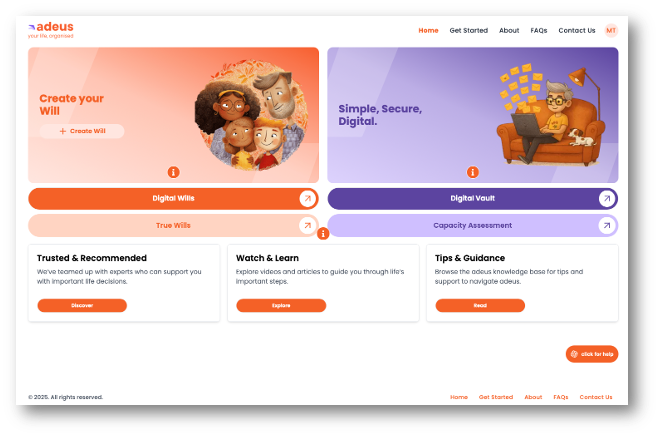The image size is (659, 436).
Task: Click the Discover button
Action: click(82, 306)
